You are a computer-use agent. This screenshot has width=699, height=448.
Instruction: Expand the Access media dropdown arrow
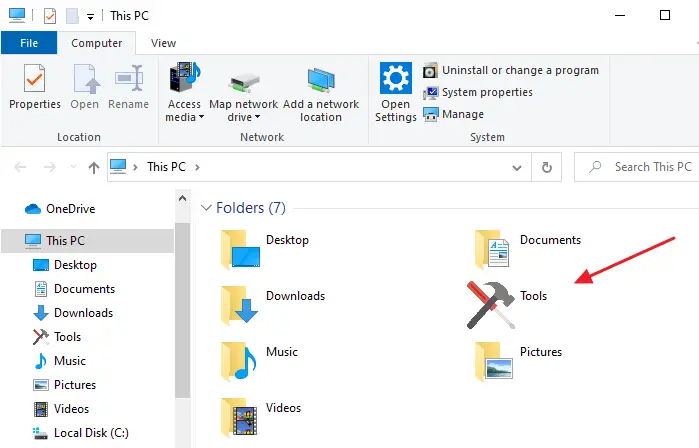[201, 117]
